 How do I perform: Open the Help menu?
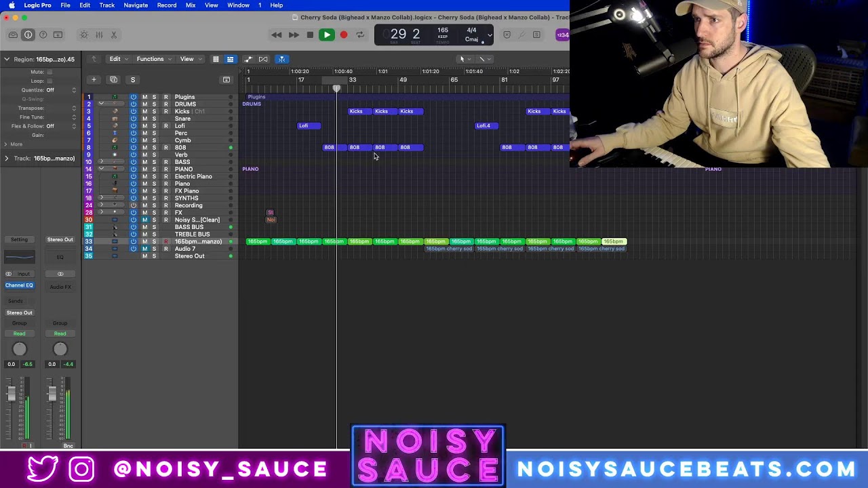click(x=277, y=5)
